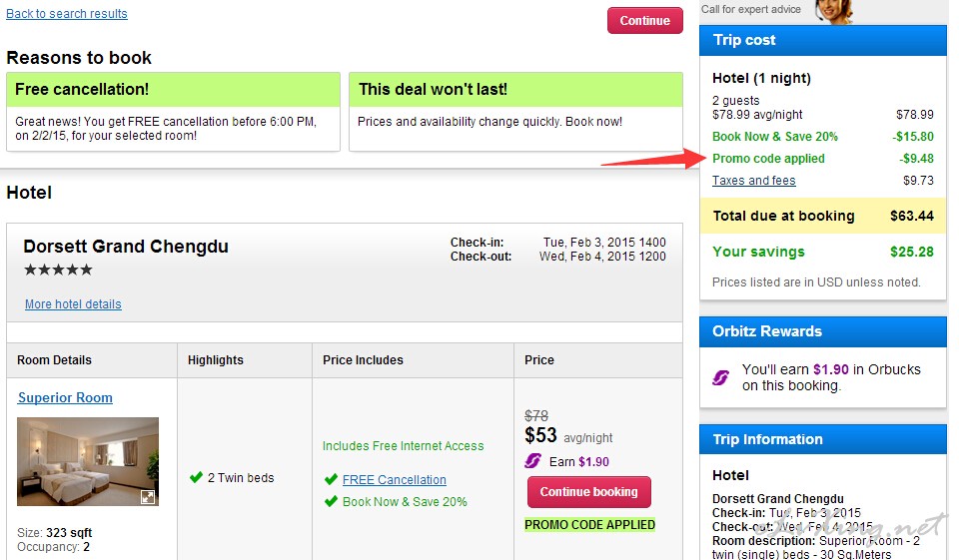Click the Orbitz Rewards panel header
The width and height of the screenshot is (959, 560).
(822, 331)
